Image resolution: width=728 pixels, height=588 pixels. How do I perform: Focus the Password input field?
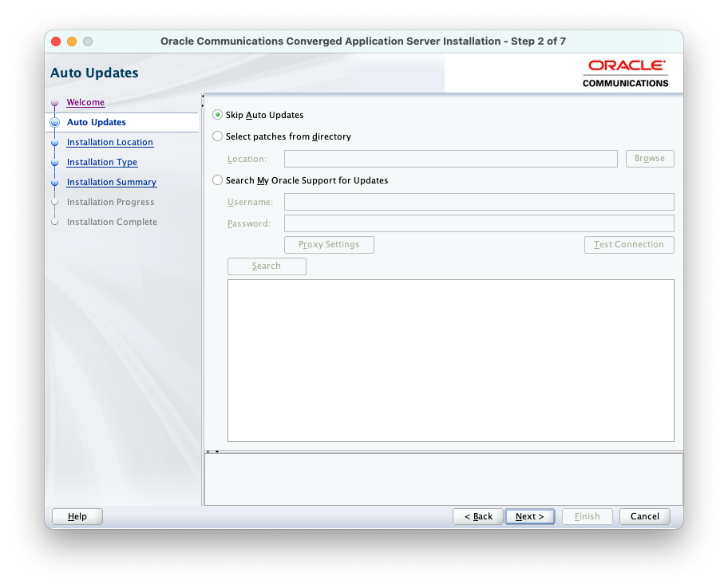(479, 223)
